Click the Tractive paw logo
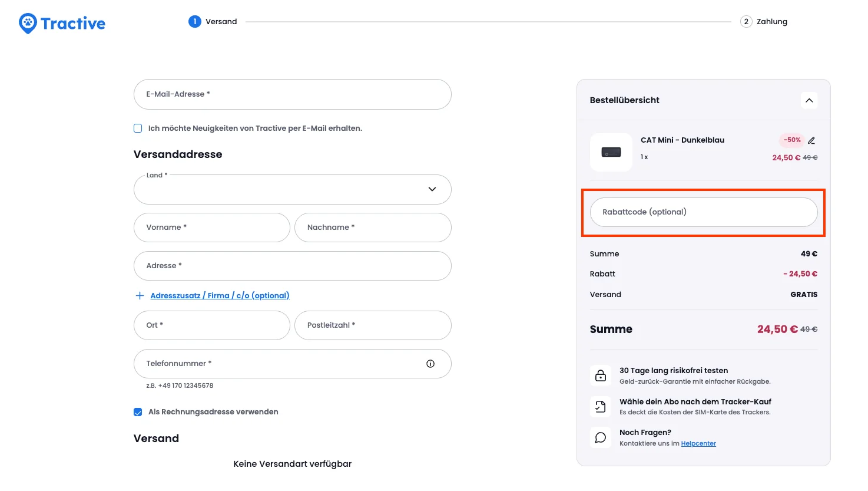This screenshot has width=868, height=491. (27, 23)
